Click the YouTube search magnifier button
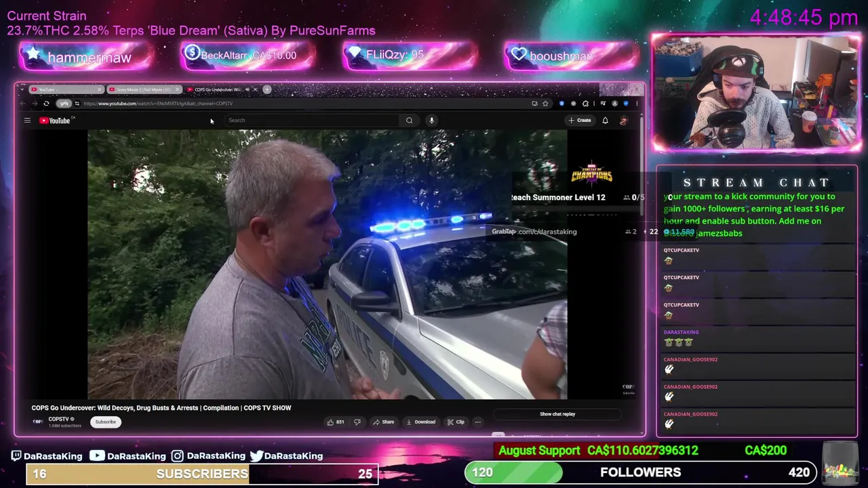 tap(409, 121)
